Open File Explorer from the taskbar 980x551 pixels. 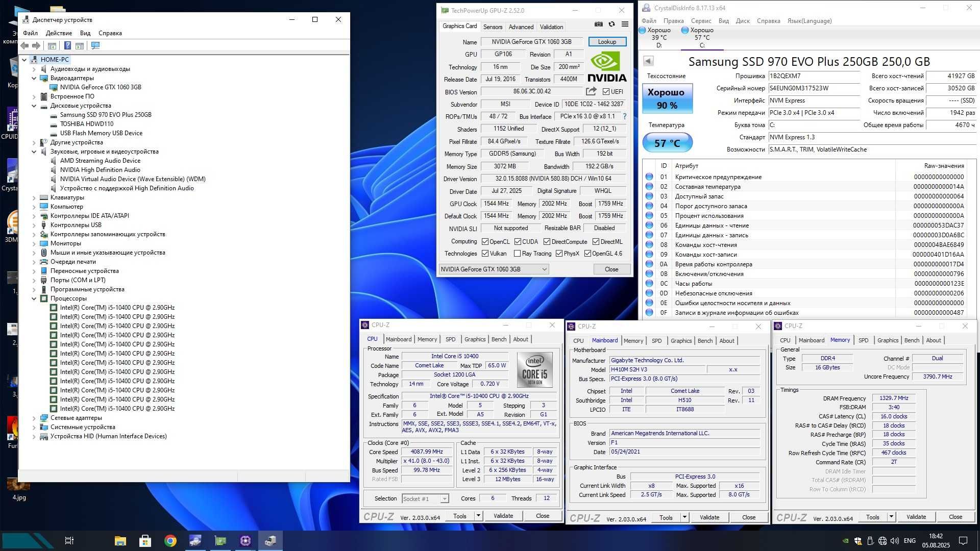click(x=120, y=541)
